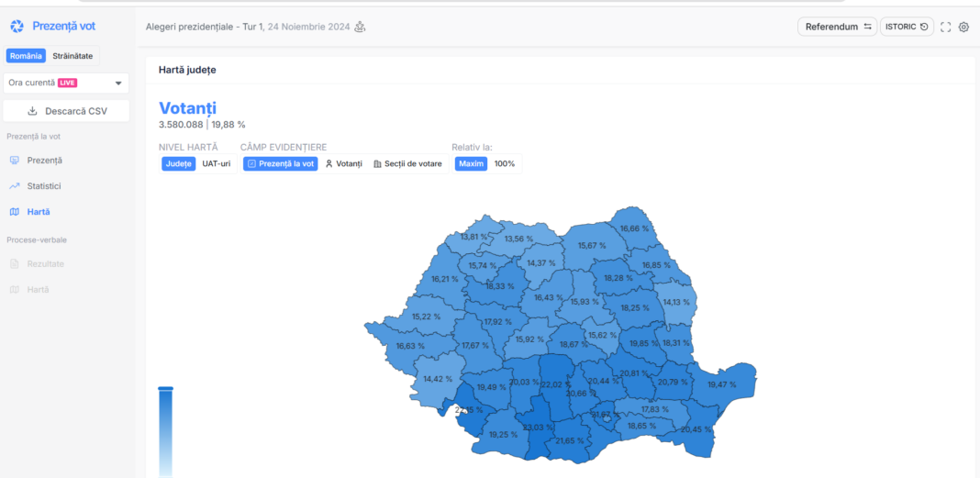Enter fullscreen mode using the top-right icon
The image size is (980, 478).
[946, 27]
